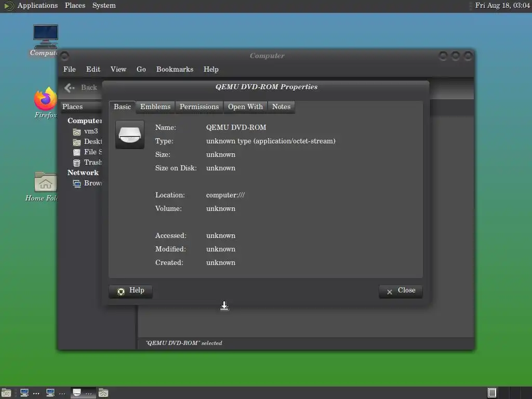
Task: Open the System menu
Action: tap(104, 6)
